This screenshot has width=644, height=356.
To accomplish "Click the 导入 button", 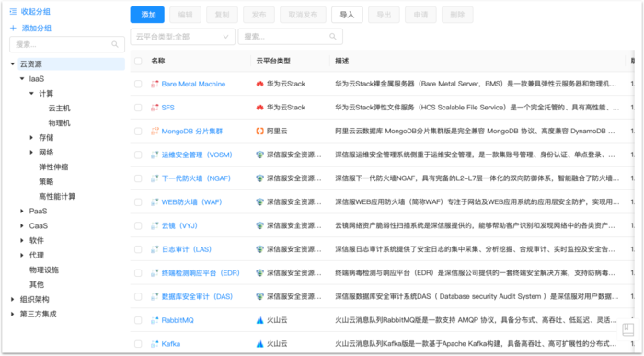I will click(x=347, y=15).
